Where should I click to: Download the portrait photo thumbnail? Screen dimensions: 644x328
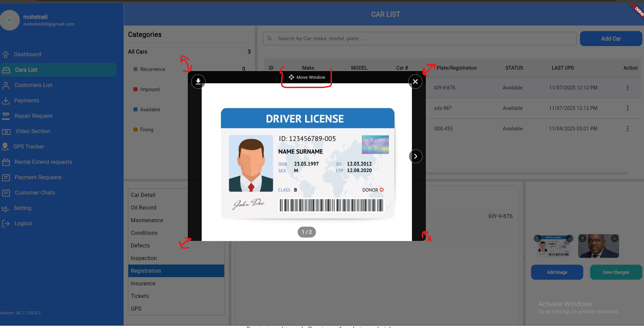(x=583, y=239)
